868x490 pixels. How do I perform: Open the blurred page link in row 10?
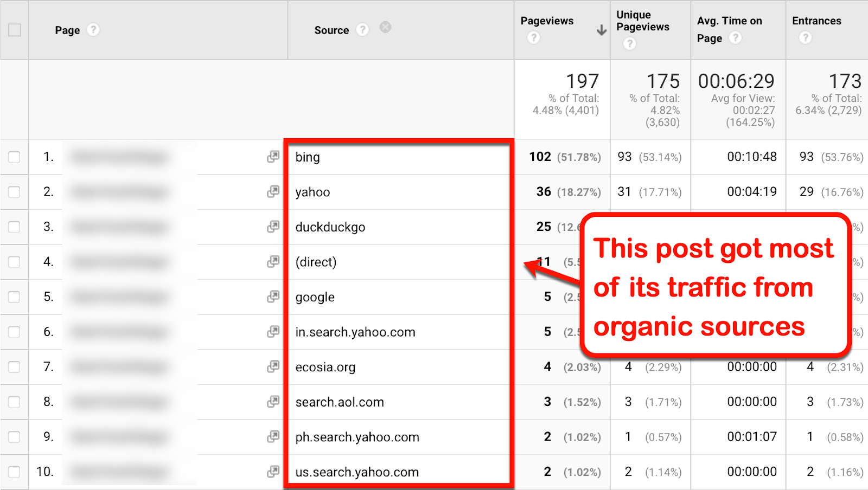pyautogui.click(x=118, y=472)
